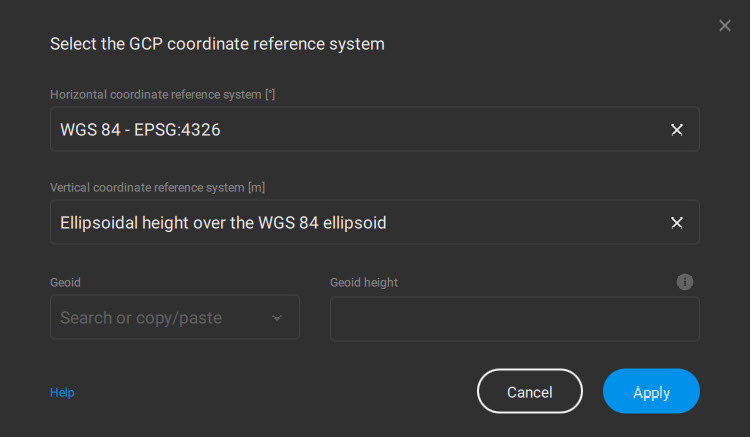The height and width of the screenshot is (437, 750).
Task: Click the 'Geoid' field label
Action: [65, 283]
